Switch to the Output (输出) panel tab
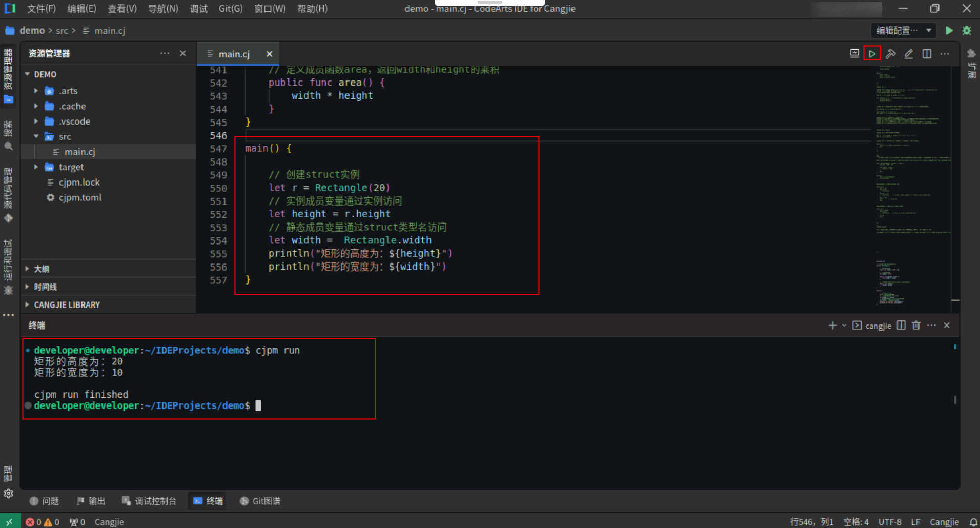980x528 pixels. pos(91,501)
